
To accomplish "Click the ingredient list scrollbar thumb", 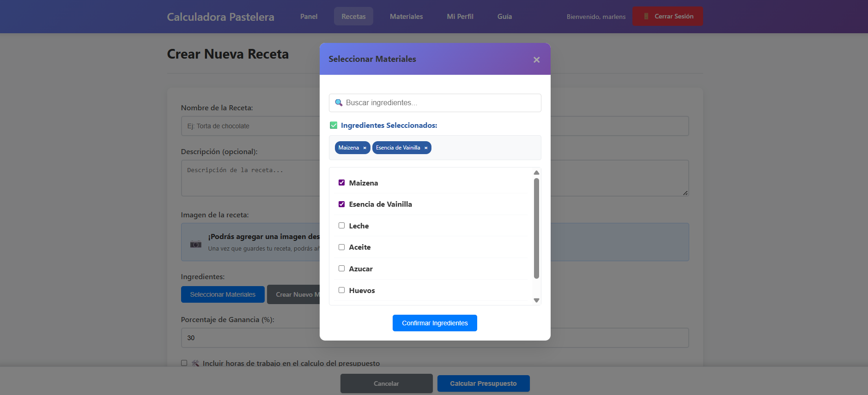I will coord(536,228).
